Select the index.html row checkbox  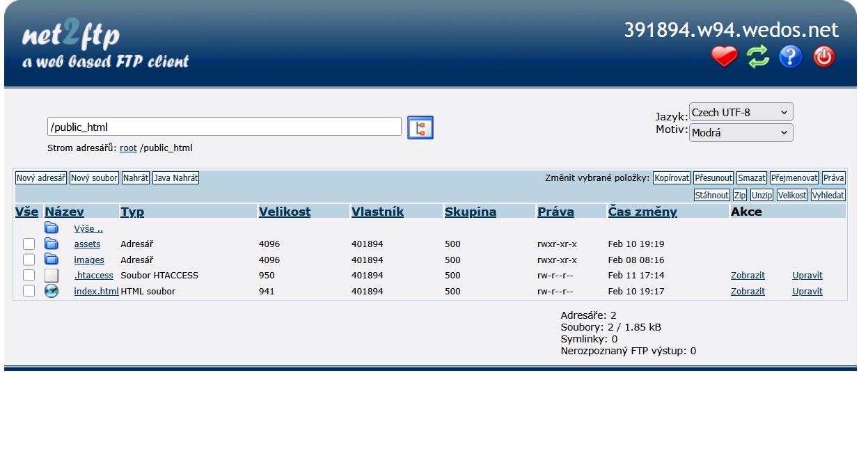pyautogui.click(x=29, y=292)
